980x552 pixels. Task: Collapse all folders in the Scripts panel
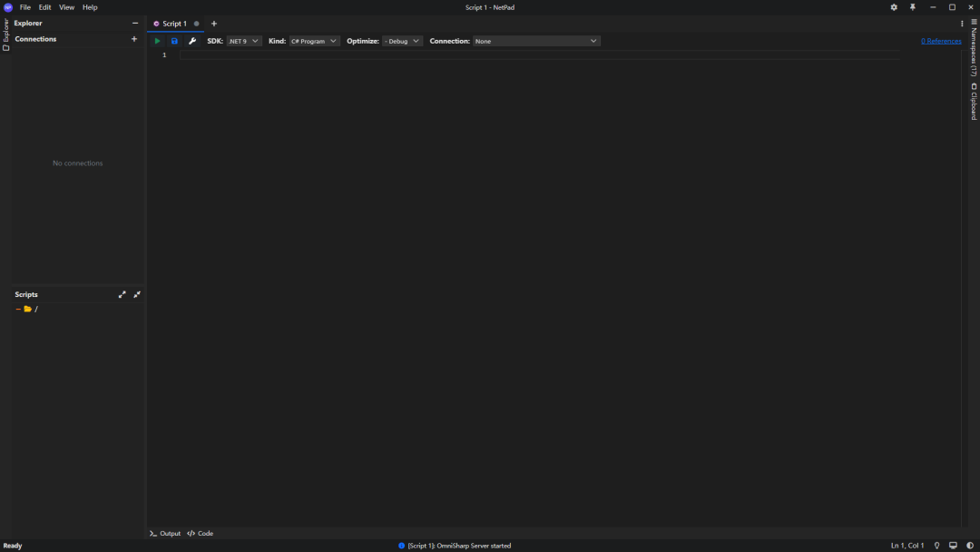pos(137,294)
